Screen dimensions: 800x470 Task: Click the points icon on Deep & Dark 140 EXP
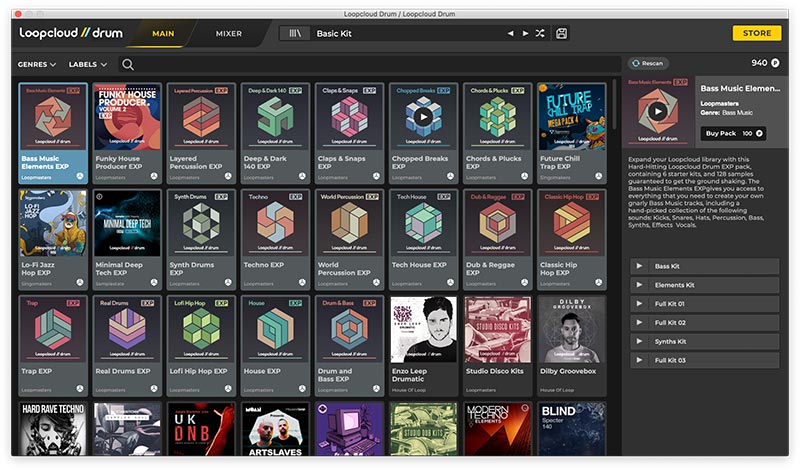point(302,176)
